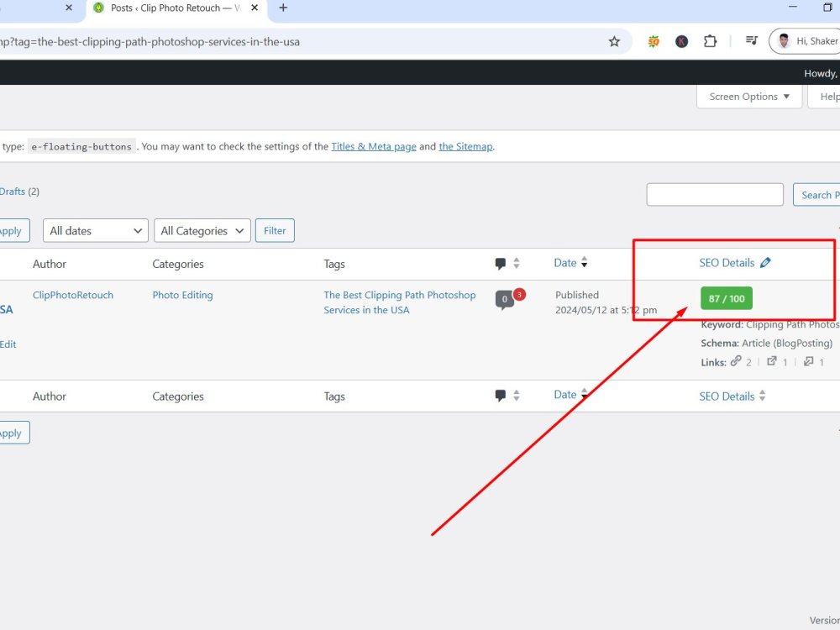Click the Howdy account menu
This screenshot has width=840, height=630.
(822, 73)
